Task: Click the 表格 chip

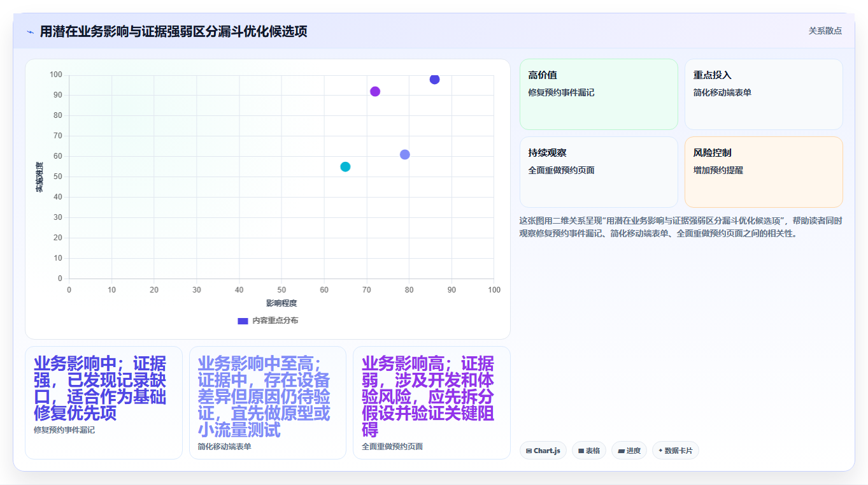Action: pyautogui.click(x=589, y=451)
